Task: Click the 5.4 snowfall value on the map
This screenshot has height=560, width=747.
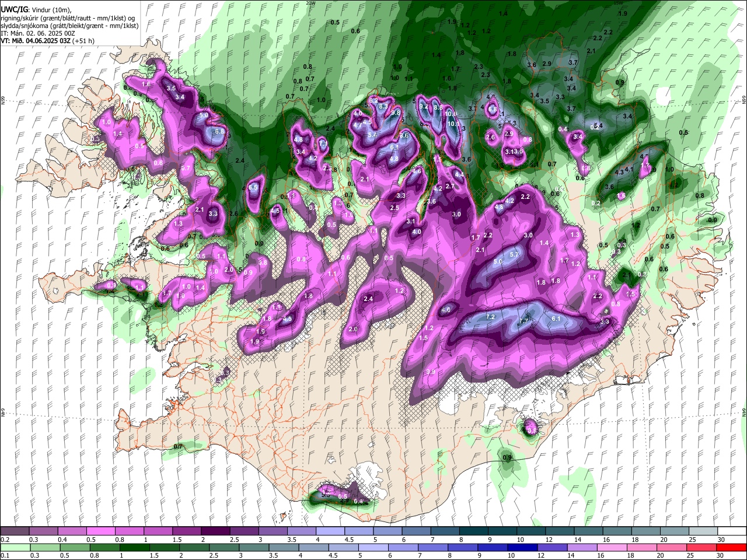Action: [x=372, y=135]
